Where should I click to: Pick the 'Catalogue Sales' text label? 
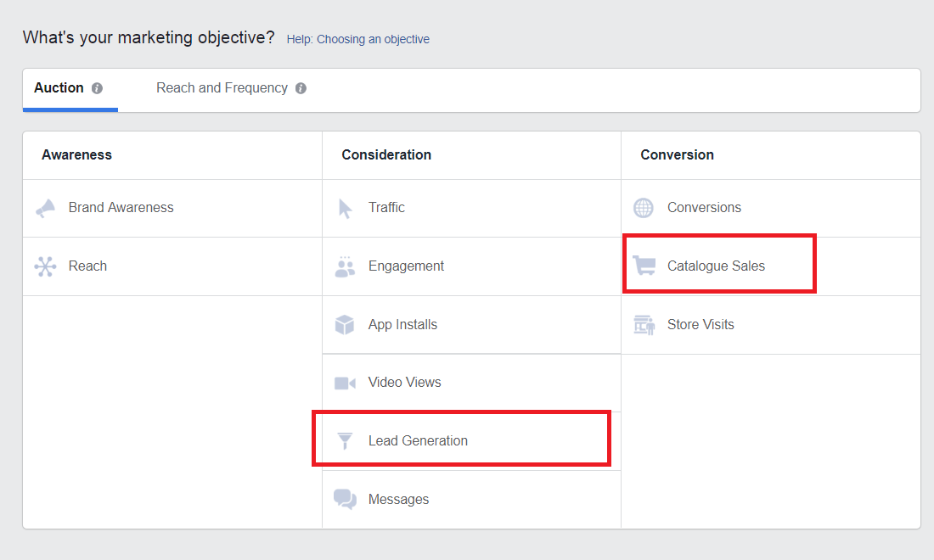pos(716,266)
